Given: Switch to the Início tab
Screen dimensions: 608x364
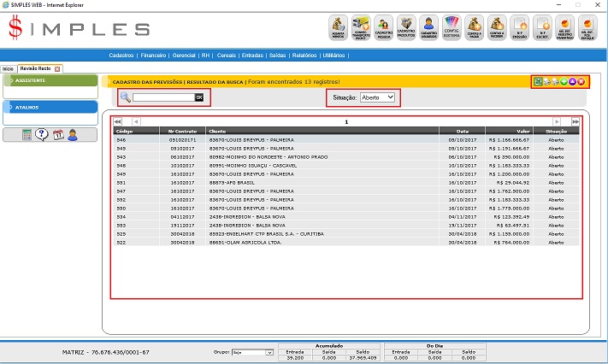Looking at the screenshot, I should (8, 68).
